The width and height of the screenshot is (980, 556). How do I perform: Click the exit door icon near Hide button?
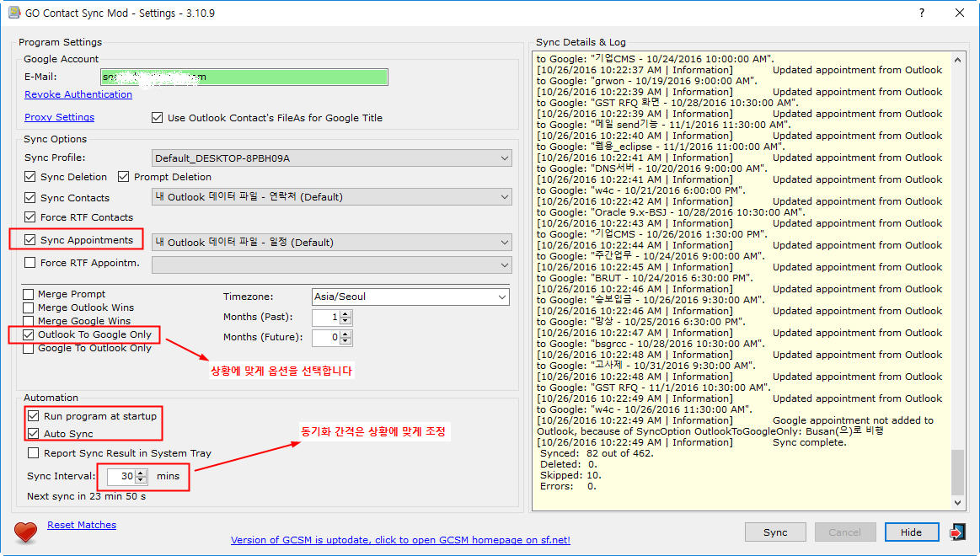959,532
